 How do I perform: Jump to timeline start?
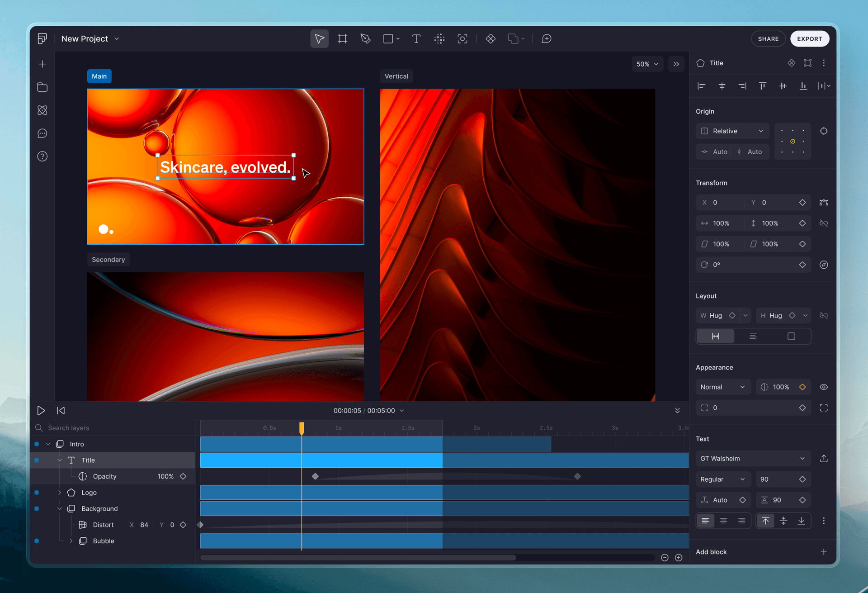pos(61,411)
